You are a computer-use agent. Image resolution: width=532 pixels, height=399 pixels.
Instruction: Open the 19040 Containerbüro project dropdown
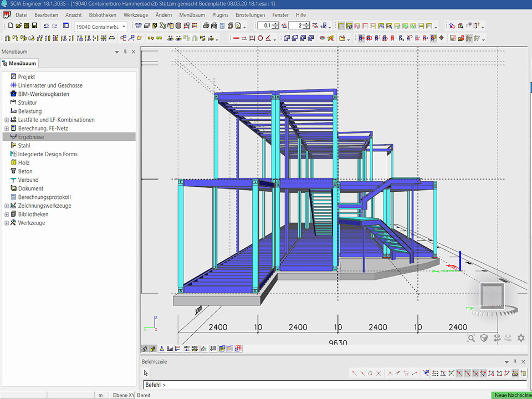[124, 26]
